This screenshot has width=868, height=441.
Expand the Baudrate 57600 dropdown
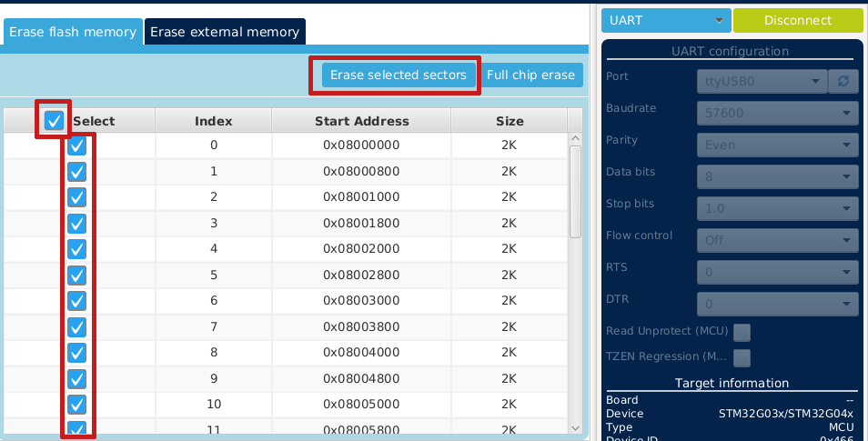[x=778, y=113]
